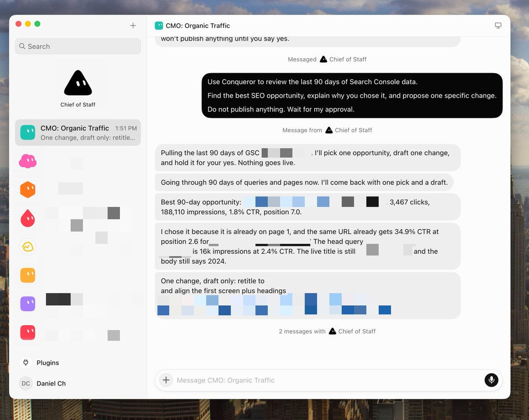Open the orange hexagon agent conversation
Viewport: 529px width, 420px height.
point(28,190)
